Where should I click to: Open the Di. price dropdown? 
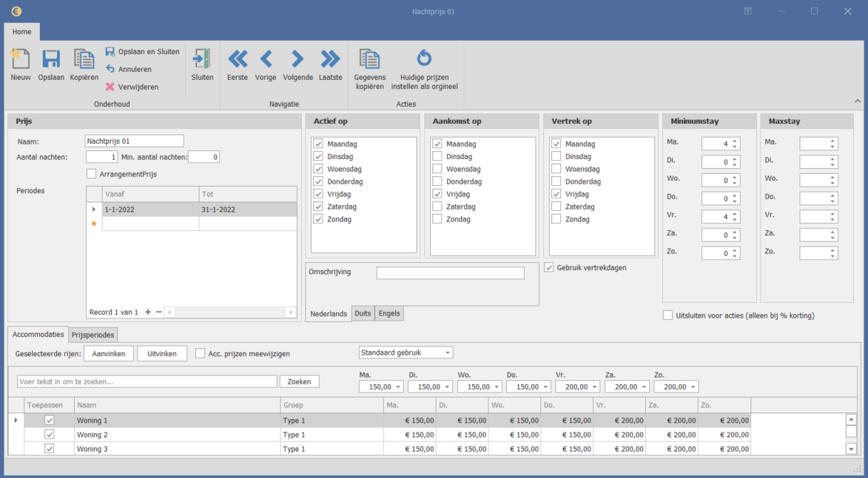pos(446,387)
